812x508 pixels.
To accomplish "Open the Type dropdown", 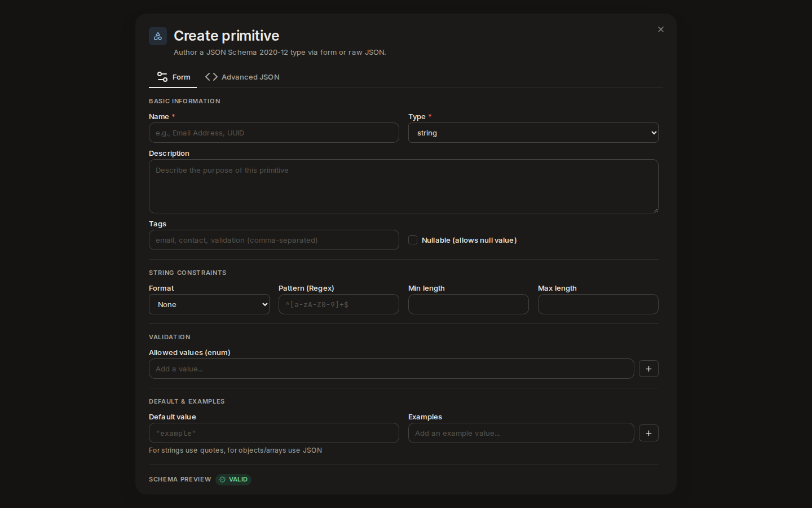I will point(533,133).
